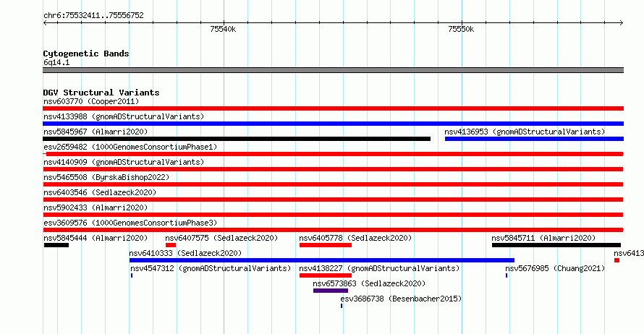Click esv3609576 (1000GenomesConsortiumPhase3) label
Screen dimensions: 644x334
click(x=130, y=223)
